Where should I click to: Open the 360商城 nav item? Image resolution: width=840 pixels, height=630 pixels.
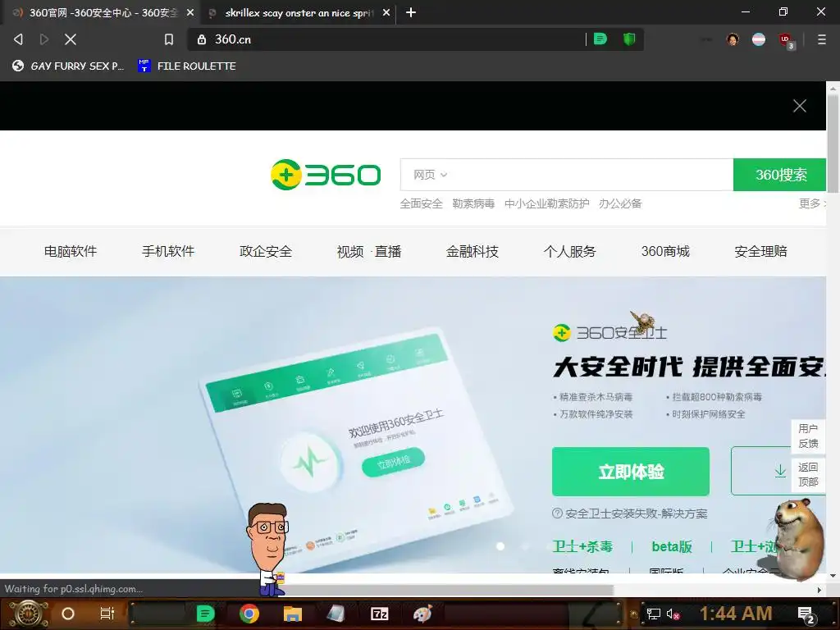(x=665, y=251)
